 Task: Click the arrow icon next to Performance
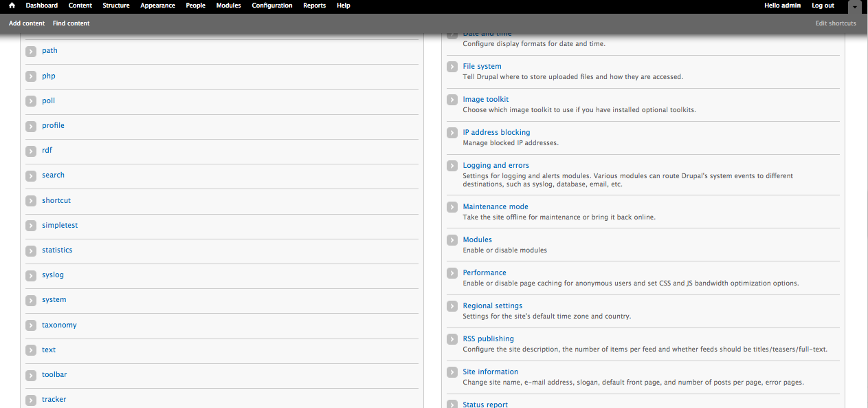click(452, 273)
